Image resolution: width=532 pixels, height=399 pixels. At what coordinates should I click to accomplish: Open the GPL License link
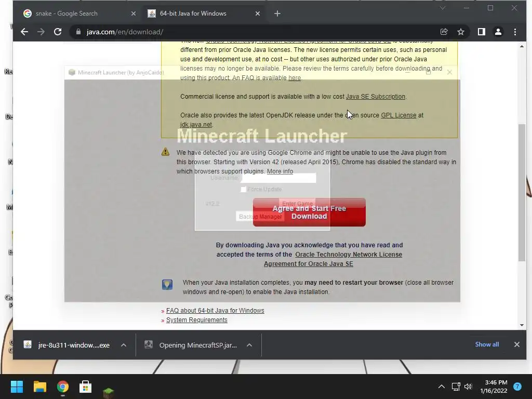click(398, 115)
